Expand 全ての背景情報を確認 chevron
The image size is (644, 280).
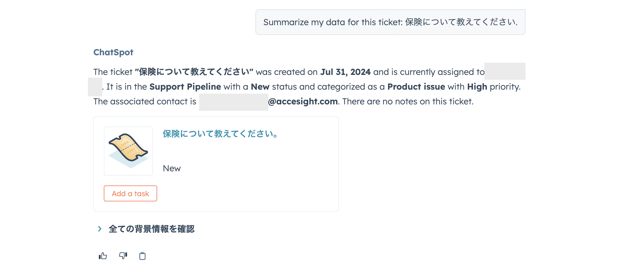point(100,229)
